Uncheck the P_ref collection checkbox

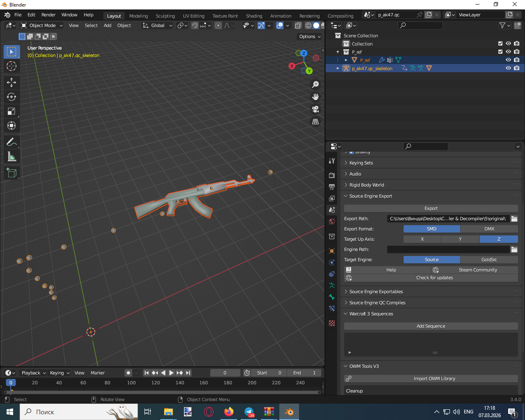click(x=500, y=52)
